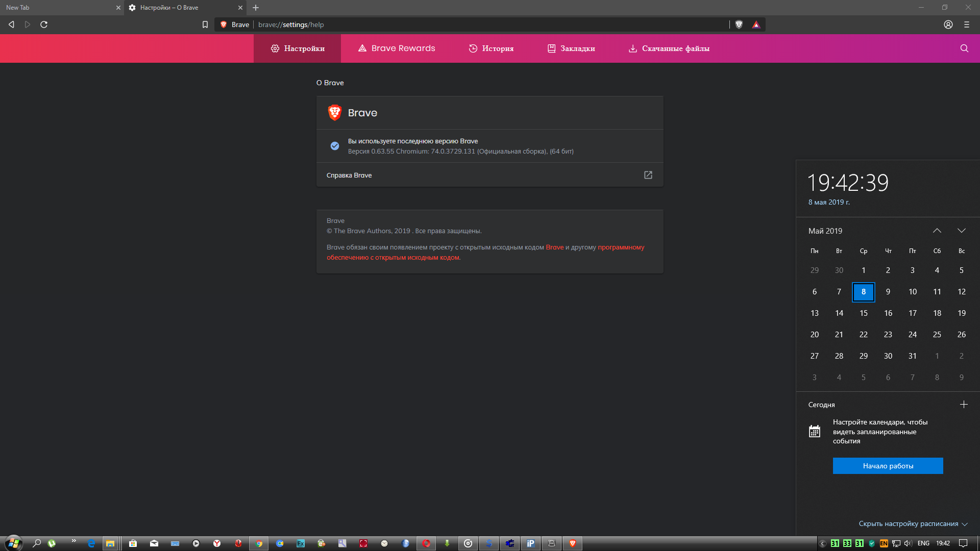Open the user profile icon
Viewport: 980px width, 551px height.
948,24
